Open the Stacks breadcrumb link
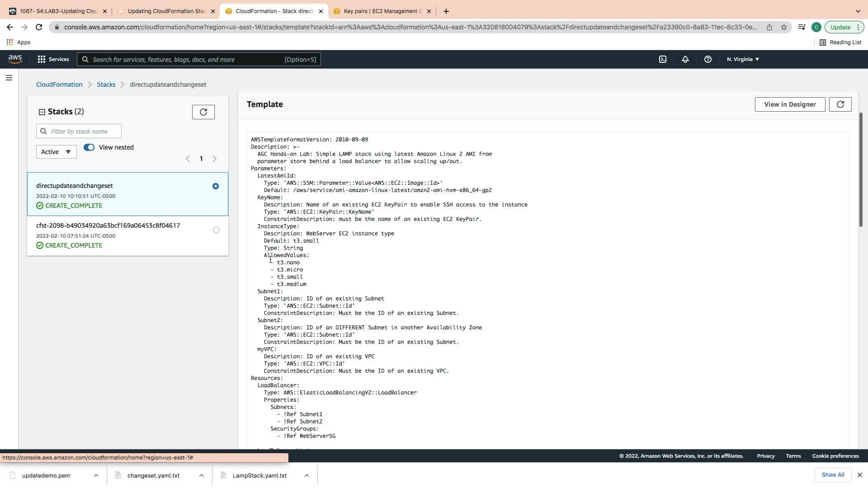The image size is (868, 488). [106, 84]
